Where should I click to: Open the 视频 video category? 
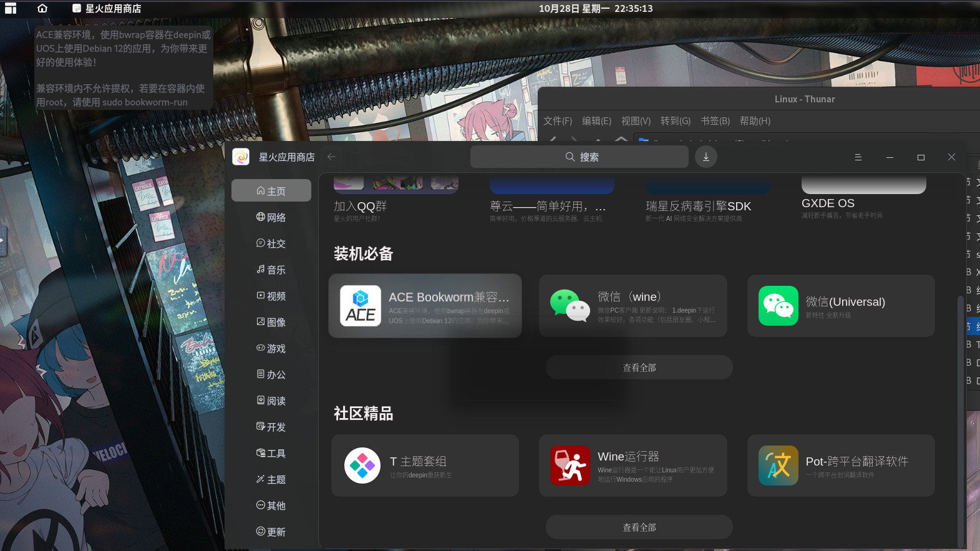coord(271,296)
